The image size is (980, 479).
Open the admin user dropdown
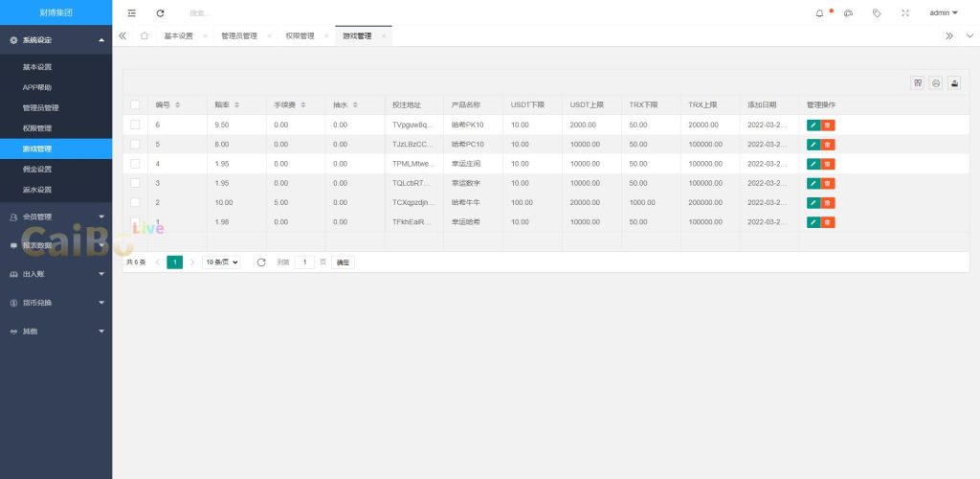point(944,12)
